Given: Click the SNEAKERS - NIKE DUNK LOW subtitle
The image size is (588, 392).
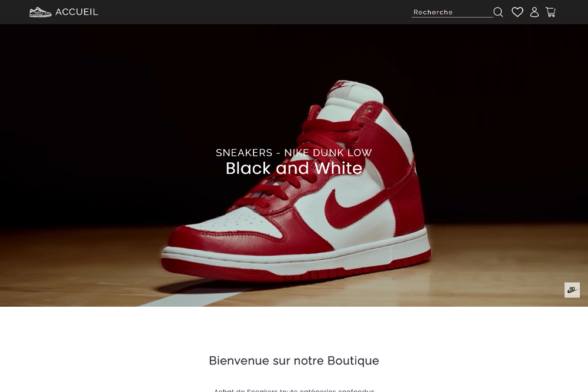Looking at the screenshot, I should point(294,153).
